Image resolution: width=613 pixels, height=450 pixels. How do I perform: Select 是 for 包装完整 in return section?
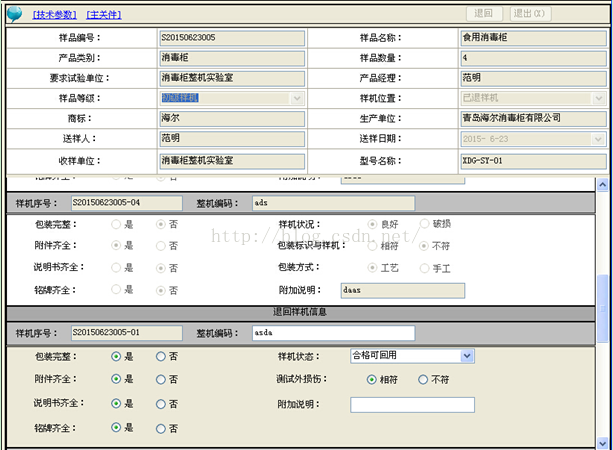click(x=116, y=356)
